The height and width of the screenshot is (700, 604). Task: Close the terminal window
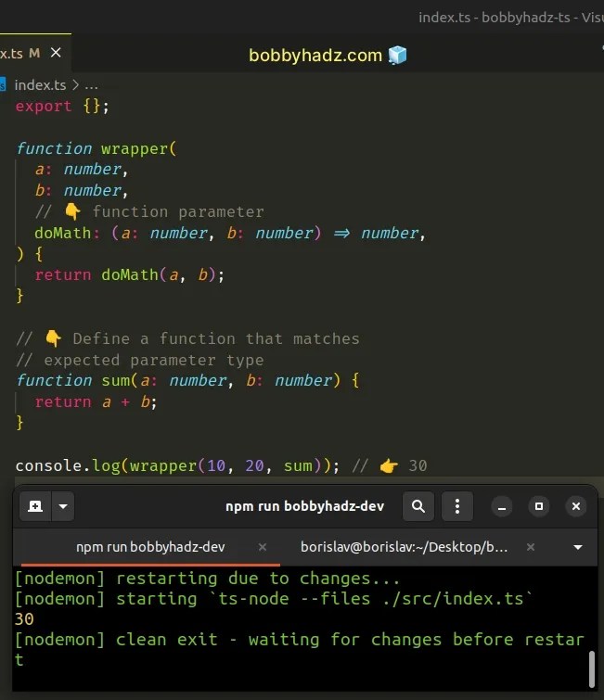[x=576, y=507]
